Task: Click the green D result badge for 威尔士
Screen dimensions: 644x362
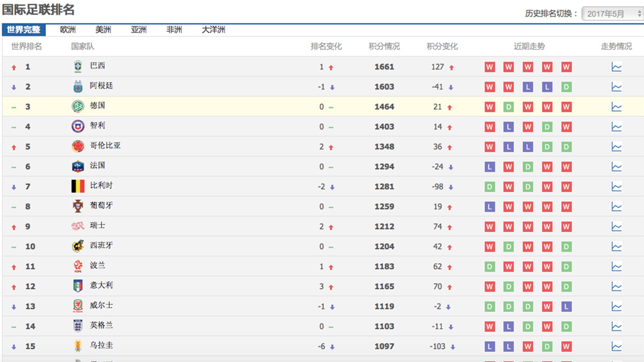Action: click(490, 306)
